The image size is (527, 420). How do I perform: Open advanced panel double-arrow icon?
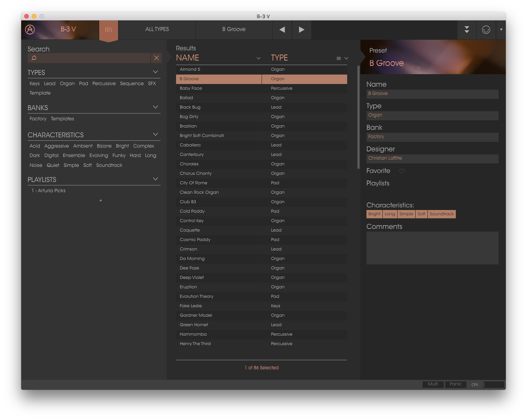(467, 30)
